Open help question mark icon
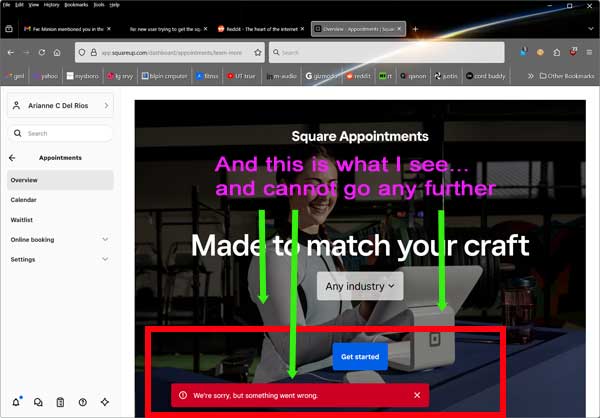Screen dimensions: 600x418 83,402
